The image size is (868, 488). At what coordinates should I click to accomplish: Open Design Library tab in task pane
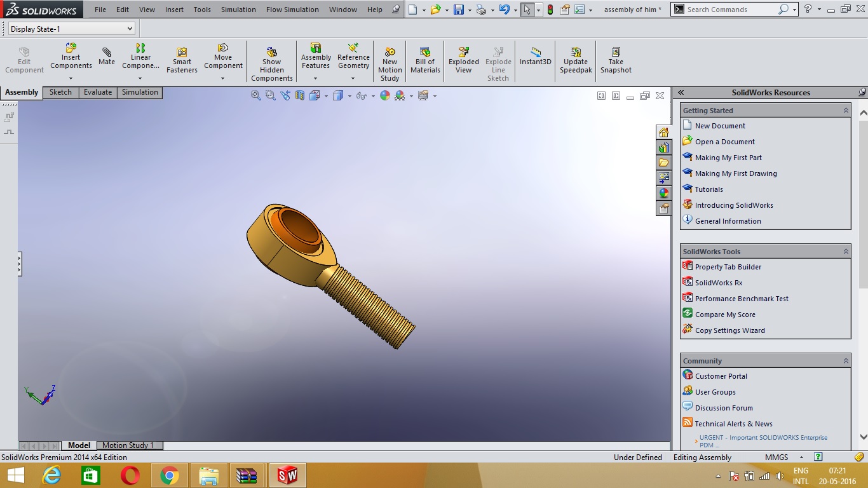663,147
